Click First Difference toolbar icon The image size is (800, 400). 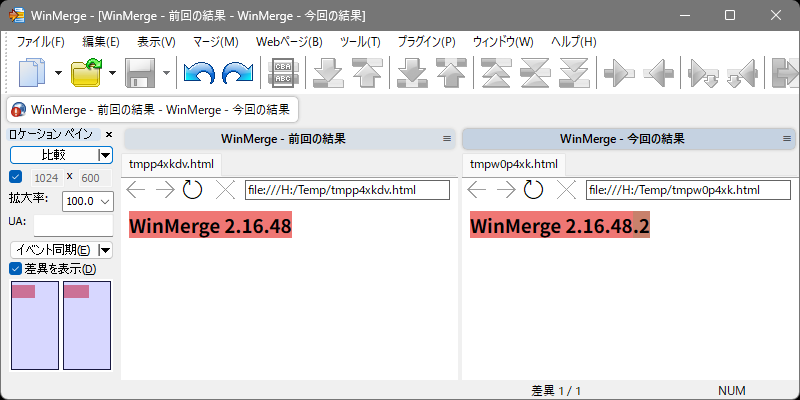click(x=497, y=72)
